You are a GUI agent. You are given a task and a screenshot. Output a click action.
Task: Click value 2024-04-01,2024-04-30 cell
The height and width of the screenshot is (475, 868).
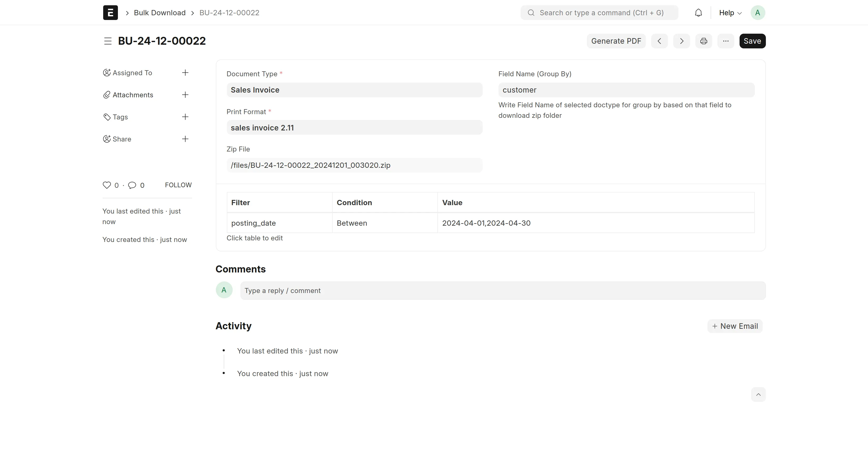596,223
